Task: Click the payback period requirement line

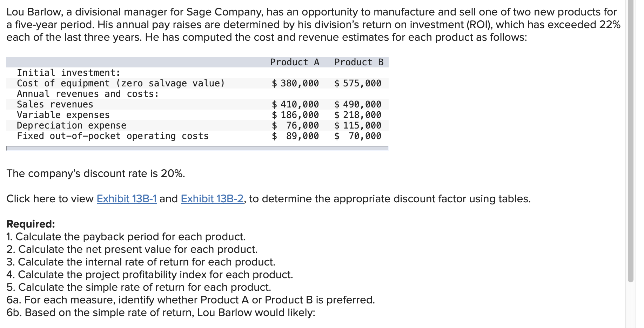Action: (x=126, y=237)
